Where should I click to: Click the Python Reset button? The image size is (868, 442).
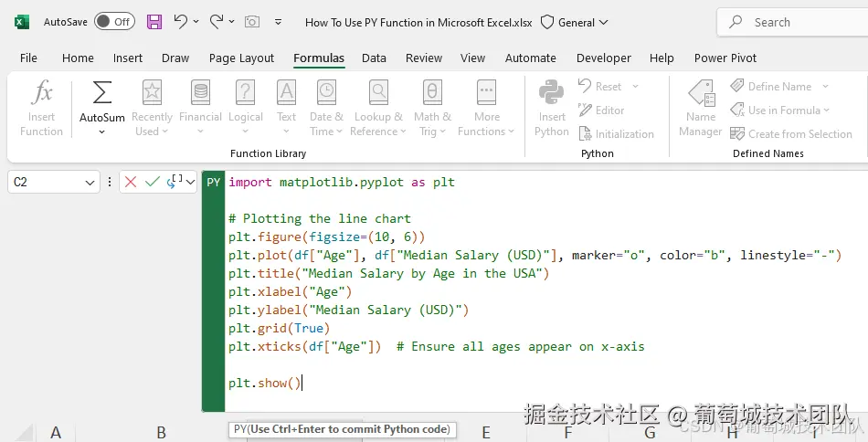600,86
